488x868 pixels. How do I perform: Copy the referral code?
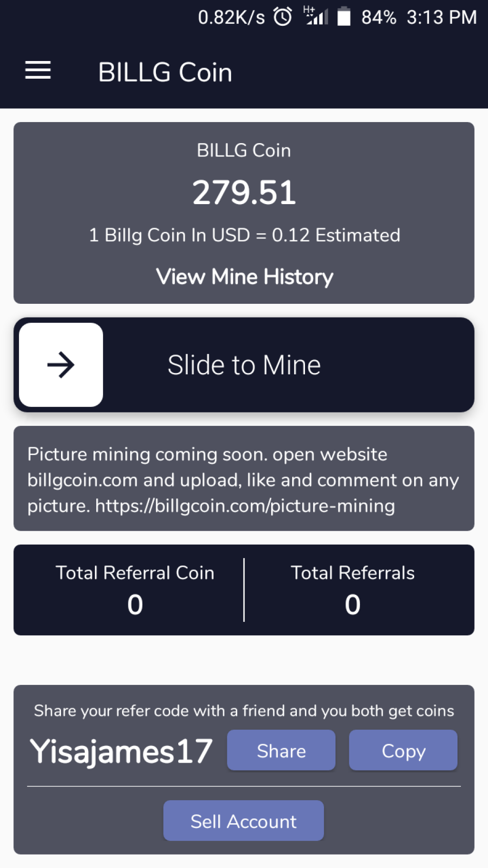coord(403,751)
